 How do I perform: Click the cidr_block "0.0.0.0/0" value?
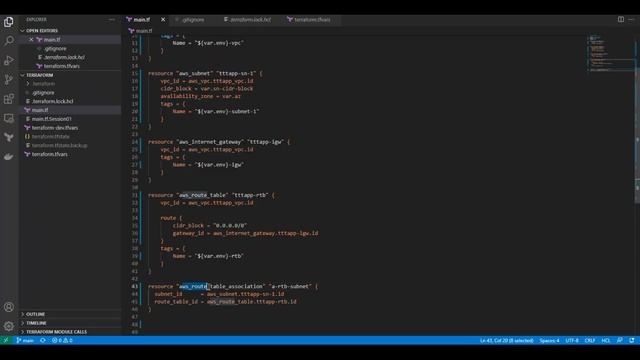pyautogui.click(x=230, y=226)
